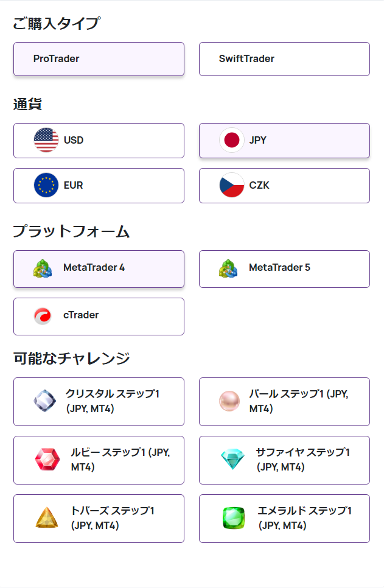Screen dimensions: 384x588
Task: Click the European Union flag icon
Action: pos(46,186)
